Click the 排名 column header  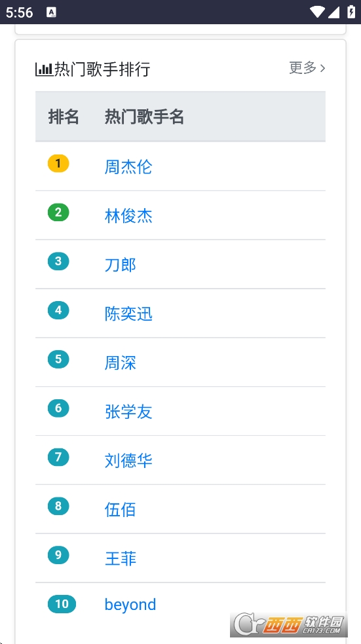point(64,117)
